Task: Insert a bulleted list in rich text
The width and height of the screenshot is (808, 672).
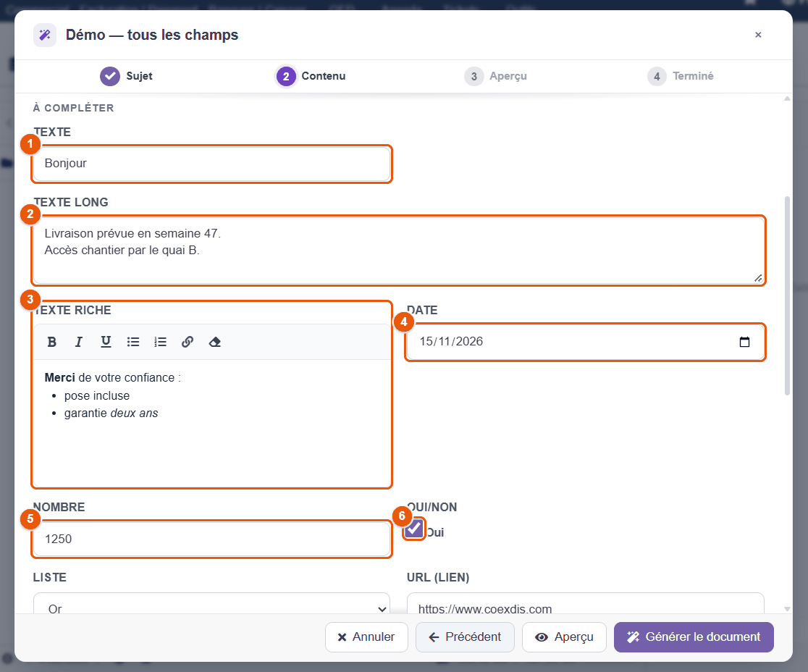Action: coord(133,342)
